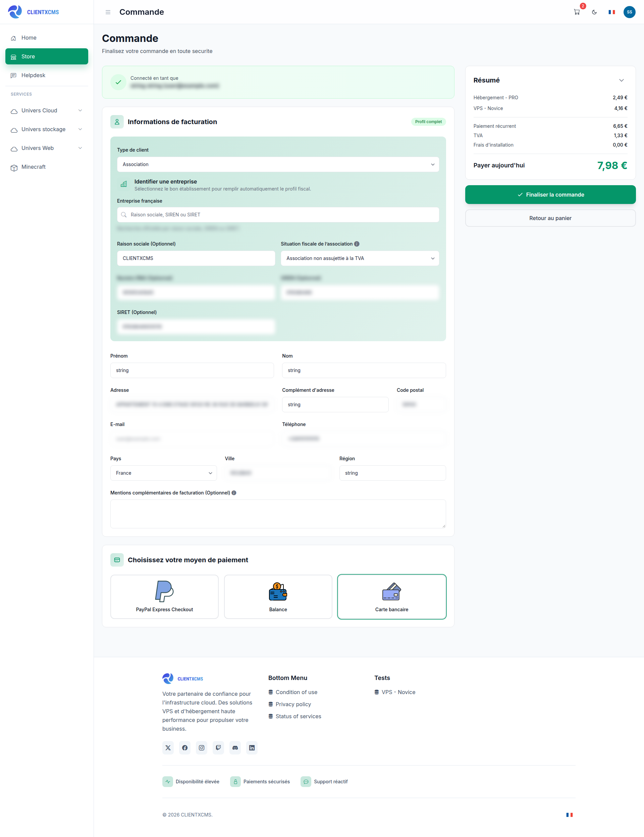
Task: Open the X (Twitter) social icon
Action: 168,748
